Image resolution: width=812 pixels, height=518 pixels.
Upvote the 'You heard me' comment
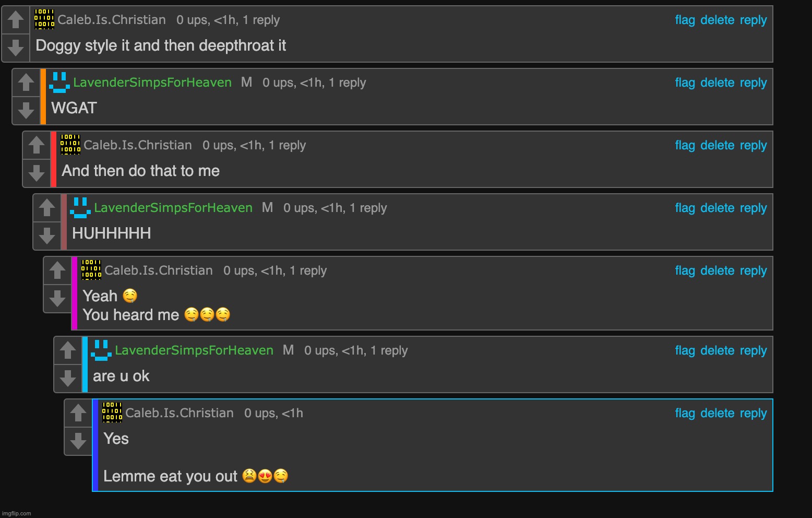click(x=57, y=270)
